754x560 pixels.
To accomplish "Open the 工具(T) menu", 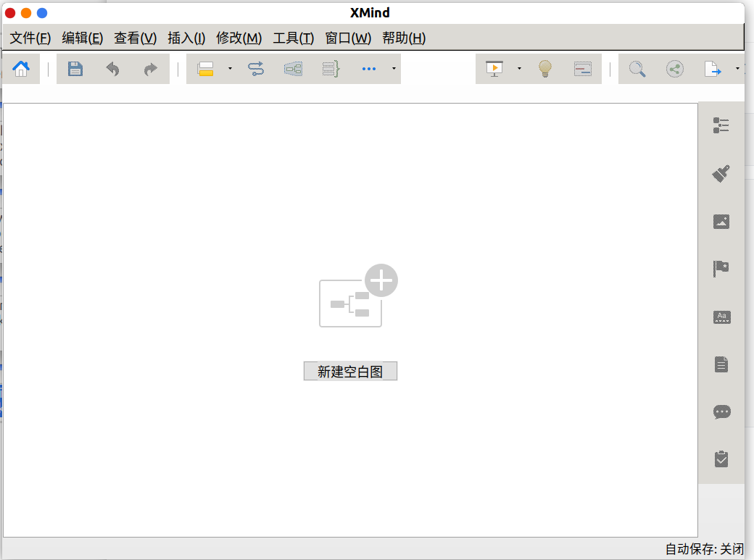I will (294, 38).
